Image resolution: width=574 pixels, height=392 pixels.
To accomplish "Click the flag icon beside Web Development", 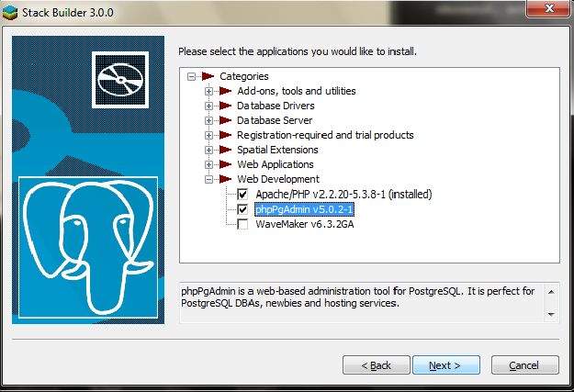I will click(x=226, y=179).
